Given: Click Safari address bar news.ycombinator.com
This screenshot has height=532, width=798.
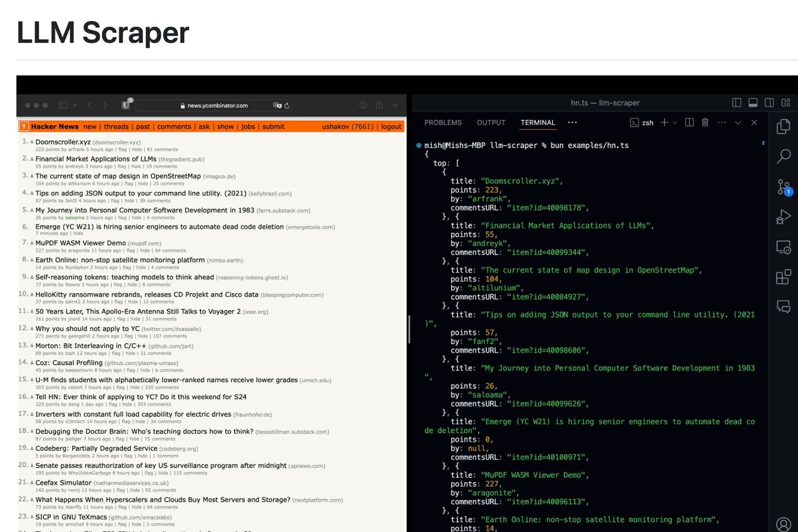Looking at the screenshot, I should (214, 105).
